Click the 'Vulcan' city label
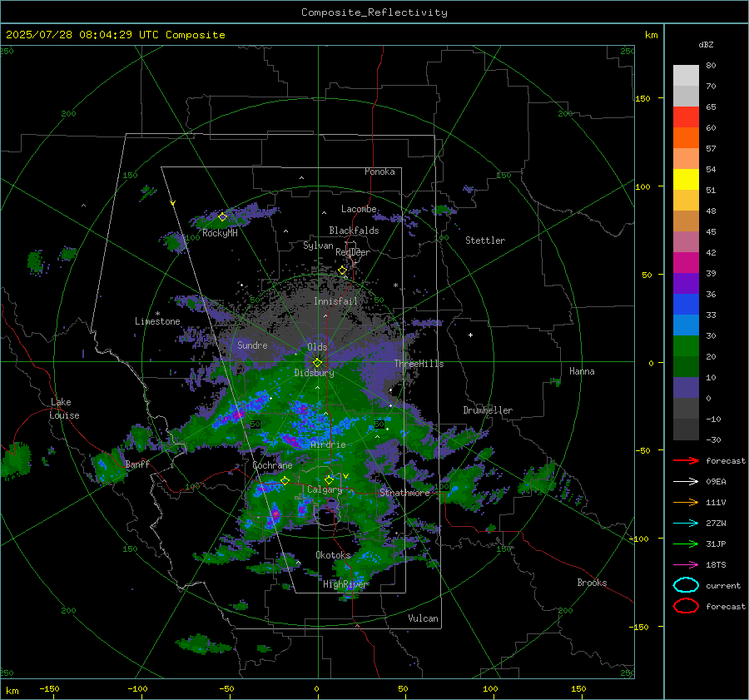Screen dimensions: 749x700 (424, 618)
